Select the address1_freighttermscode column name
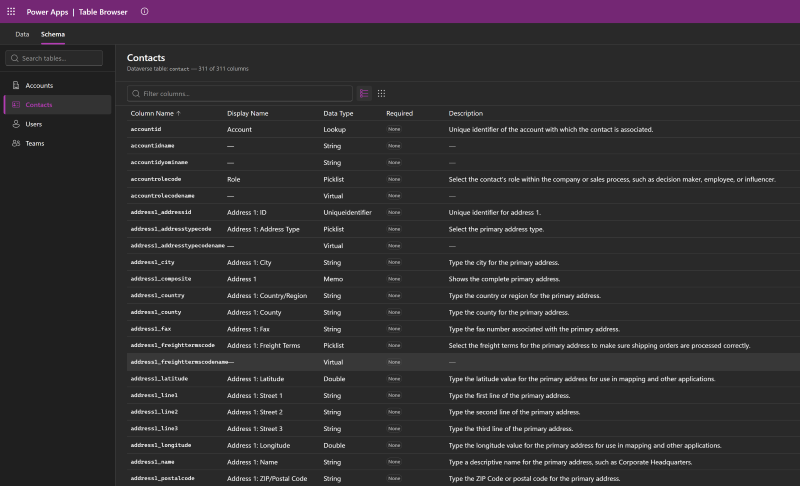800x486 pixels. [172, 345]
